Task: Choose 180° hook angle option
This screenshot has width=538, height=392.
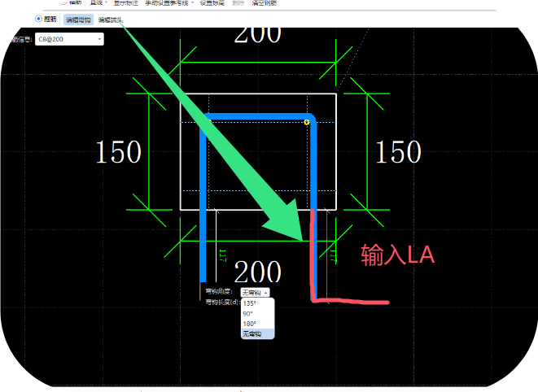Action: coord(258,324)
